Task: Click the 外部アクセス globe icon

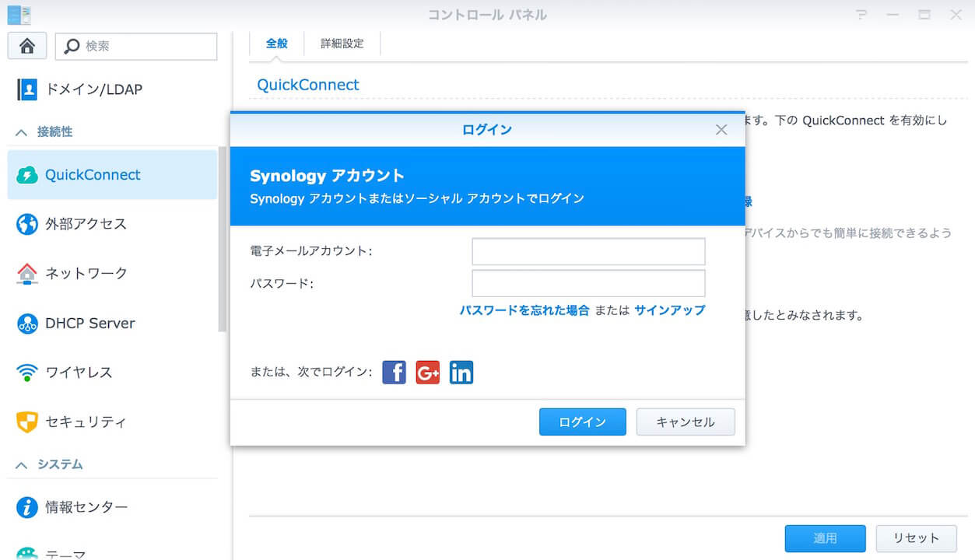Action: tap(27, 224)
